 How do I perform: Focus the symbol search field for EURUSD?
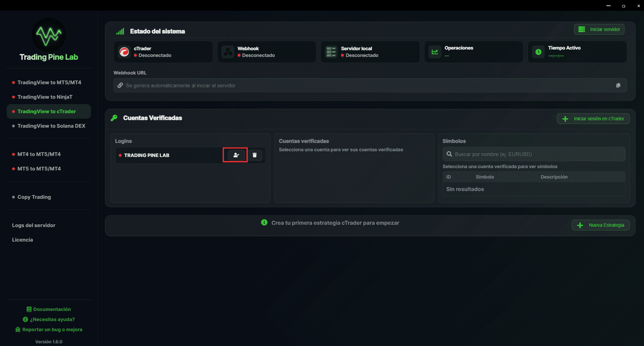[x=534, y=154]
